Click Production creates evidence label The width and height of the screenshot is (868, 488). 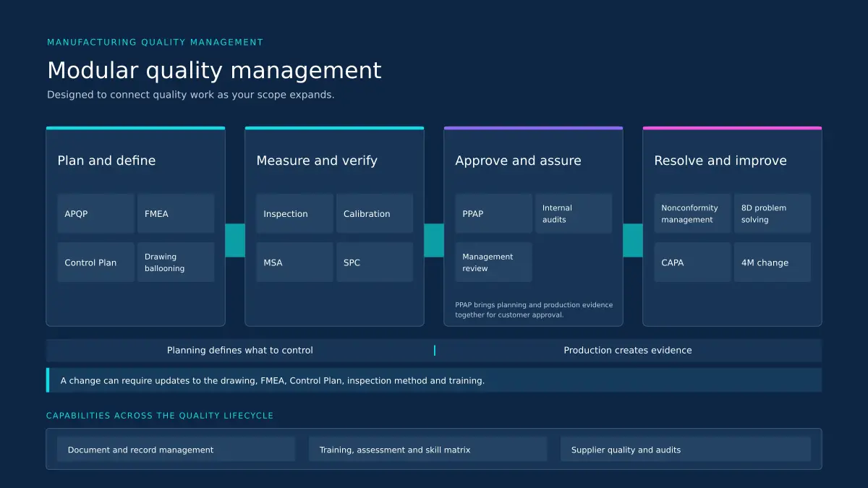(x=628, y=350)
